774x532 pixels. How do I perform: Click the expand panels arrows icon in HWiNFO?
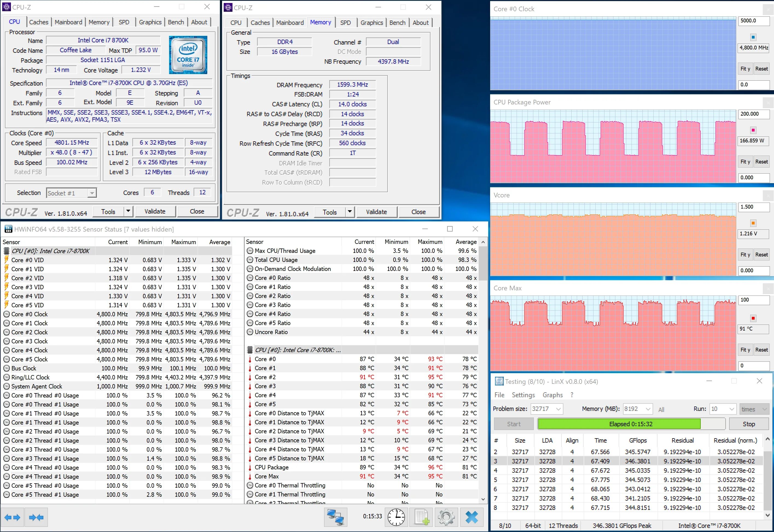point(12,517)
